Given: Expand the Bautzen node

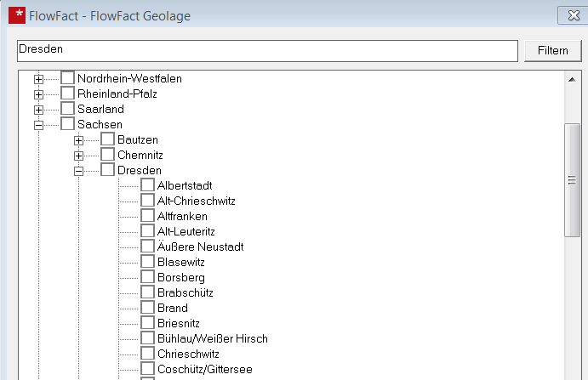Looking at the screenshot, I should [x=78, y=140].
